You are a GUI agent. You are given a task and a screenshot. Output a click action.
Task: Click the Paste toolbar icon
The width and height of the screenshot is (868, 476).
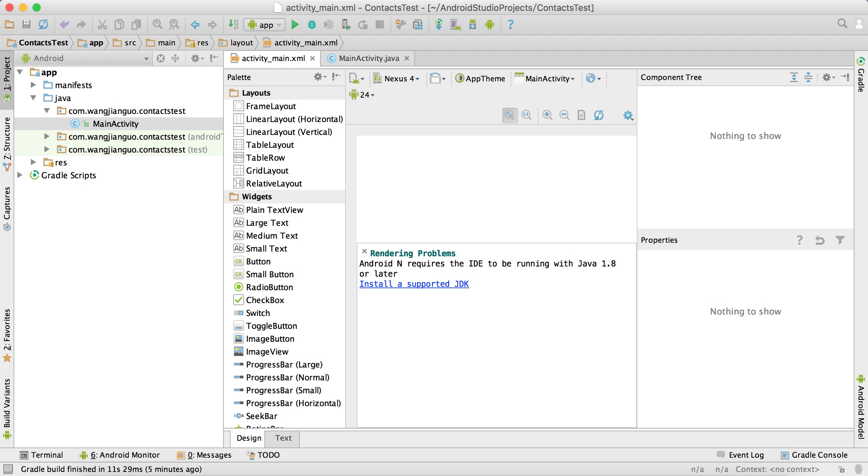pyautogui.click(x=136, y=25)
